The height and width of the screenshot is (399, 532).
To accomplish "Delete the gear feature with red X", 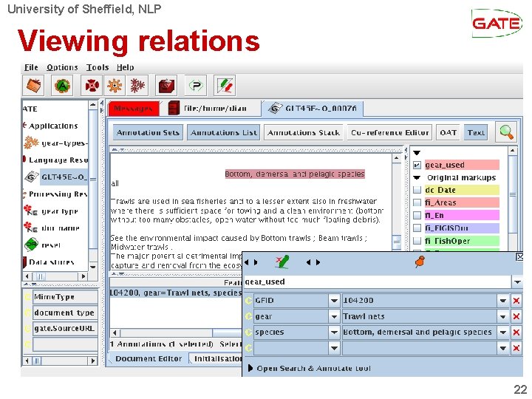I will tap(516, 316).
